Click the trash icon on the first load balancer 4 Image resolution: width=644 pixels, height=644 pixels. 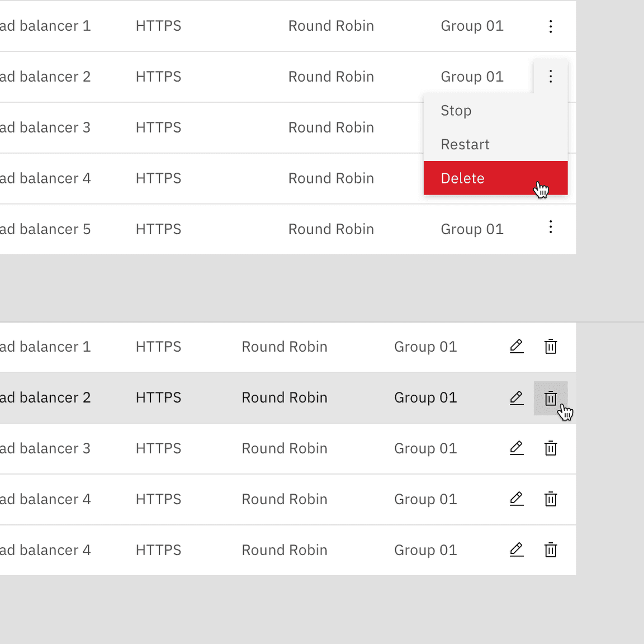click(x=551, y=499)
